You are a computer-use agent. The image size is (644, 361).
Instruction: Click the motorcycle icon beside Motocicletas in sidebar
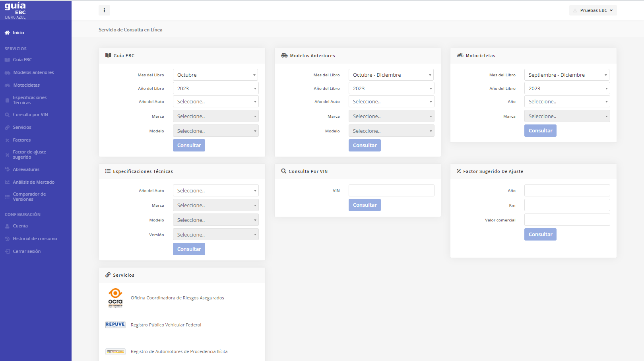8,85
